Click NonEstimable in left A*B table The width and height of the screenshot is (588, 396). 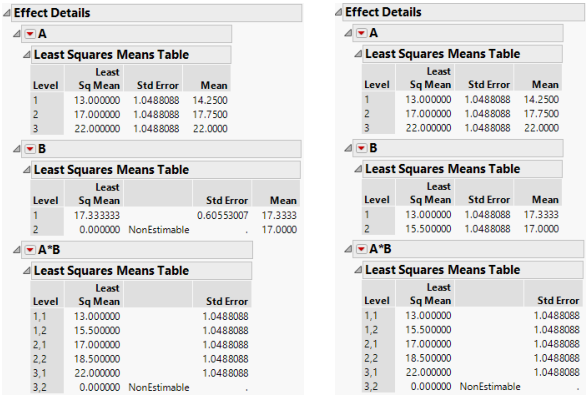coord(159,388)
